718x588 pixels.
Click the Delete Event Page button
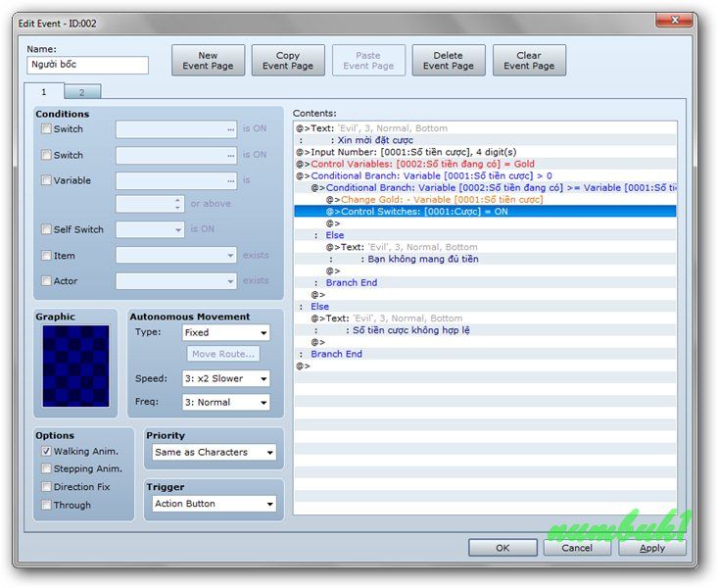[449, 60]
